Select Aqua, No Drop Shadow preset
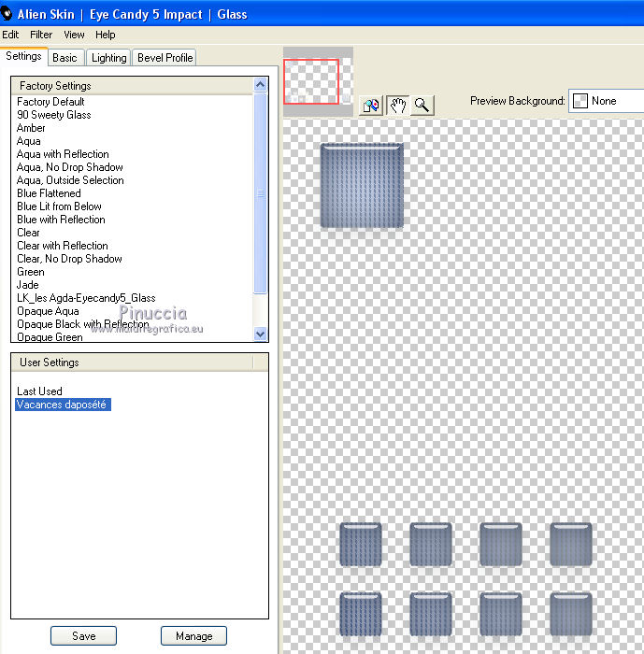The width and height of the screenshot is (644, 654). 70,167
